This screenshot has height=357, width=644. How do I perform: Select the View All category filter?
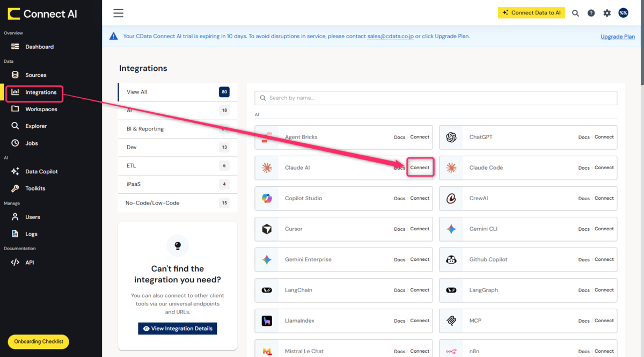(178, 92)
